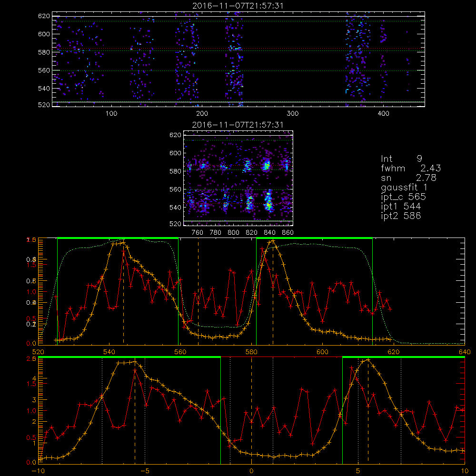
Task: Click the '560' y-axis label of the top image
Action: pos(44,70)
